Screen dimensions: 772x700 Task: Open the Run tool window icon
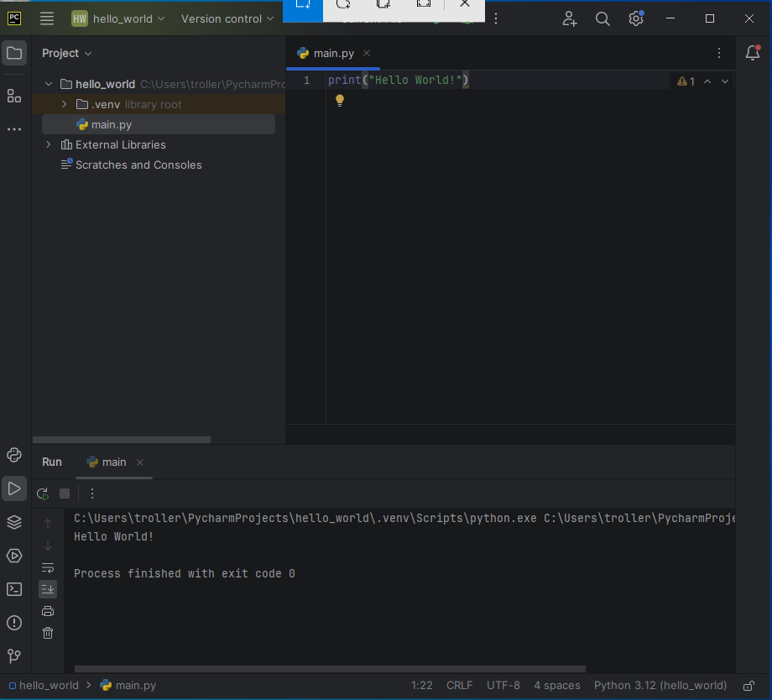14,488
